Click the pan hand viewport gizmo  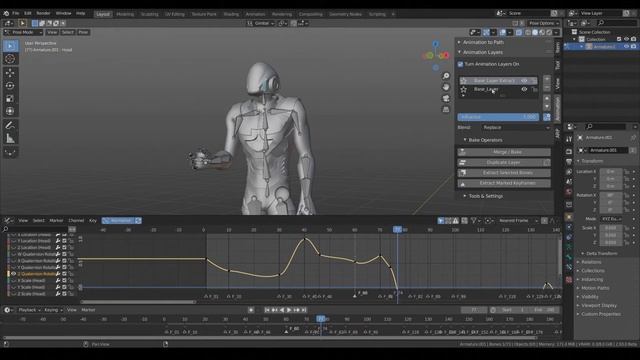pyautogui.click(x=446, y=87)
